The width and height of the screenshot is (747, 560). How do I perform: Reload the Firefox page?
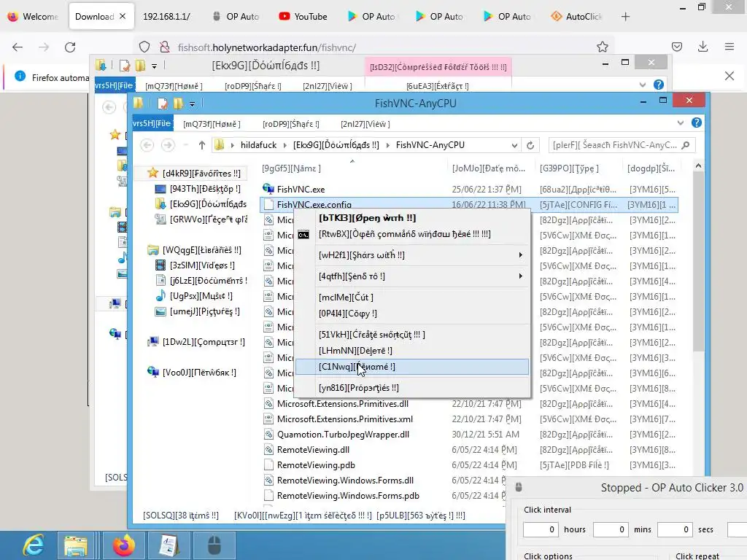click(x=70, y=47)
